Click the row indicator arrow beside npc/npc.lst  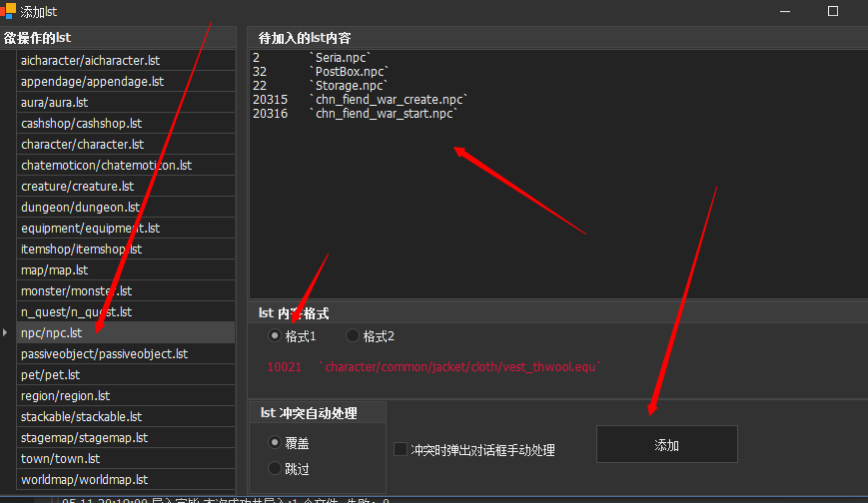tap(8, 332)
